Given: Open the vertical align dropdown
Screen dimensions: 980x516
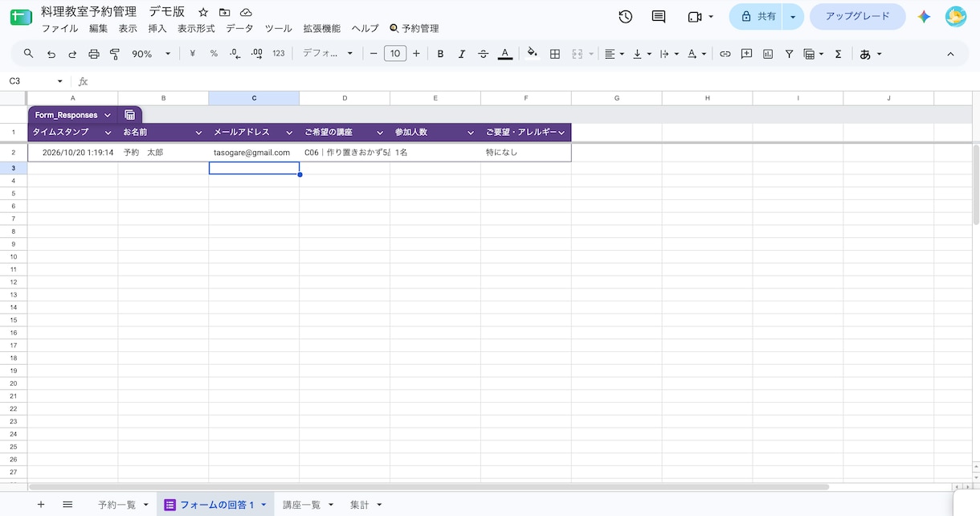Looking at the screenshot, I should pyautogui.click(x=642, y=54).
